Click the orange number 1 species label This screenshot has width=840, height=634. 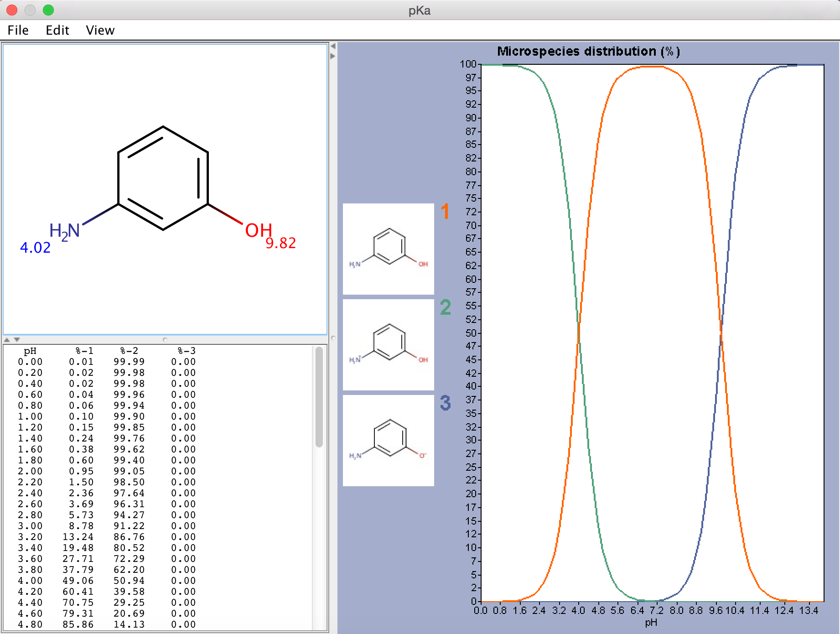point(445,212)
